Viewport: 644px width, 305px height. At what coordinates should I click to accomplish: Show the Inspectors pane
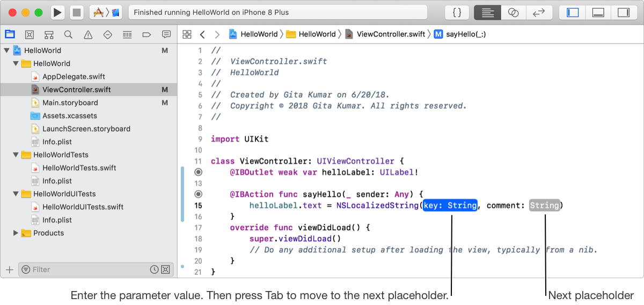(623, 12)
